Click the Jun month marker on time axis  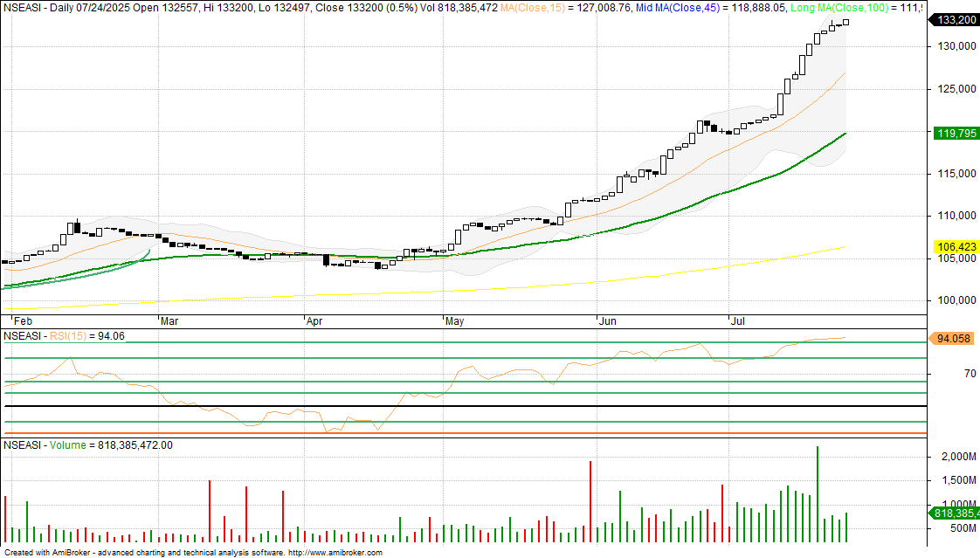click(608, 321)
